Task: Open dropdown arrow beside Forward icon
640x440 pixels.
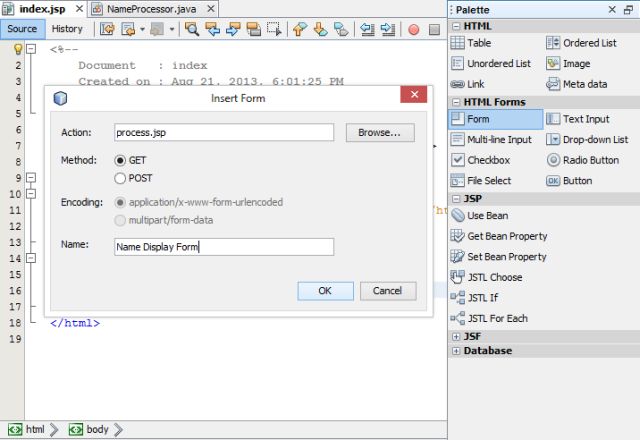Action: pyautogui.click(x=172, y=29)
